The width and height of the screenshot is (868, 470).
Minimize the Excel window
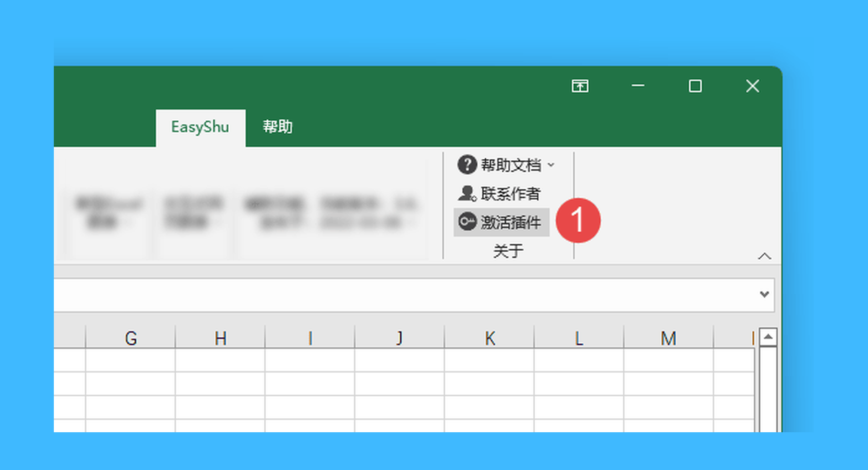pos(638,86)
